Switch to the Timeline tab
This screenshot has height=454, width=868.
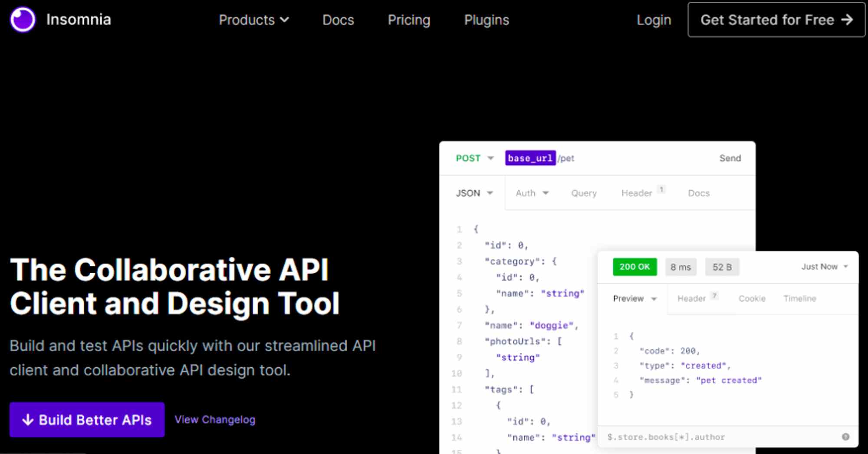pos(800,298)
